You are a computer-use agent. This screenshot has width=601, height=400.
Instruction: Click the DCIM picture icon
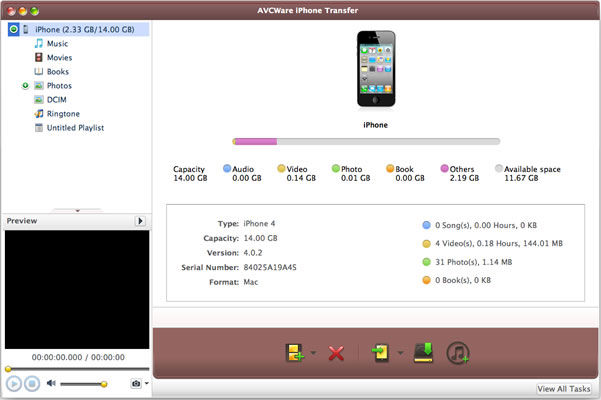pyautogui.click(x=39, y=100)
